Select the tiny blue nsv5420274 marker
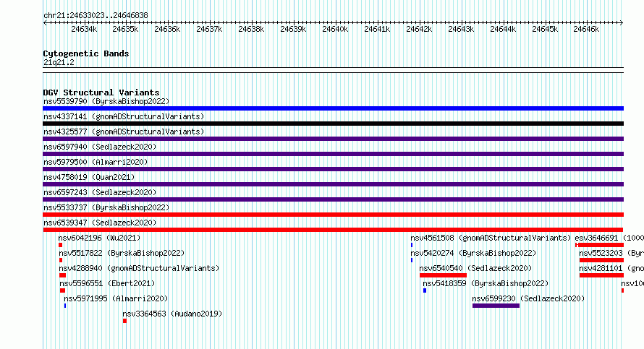This screenshot has height=349, width=644. coord(412,260)
